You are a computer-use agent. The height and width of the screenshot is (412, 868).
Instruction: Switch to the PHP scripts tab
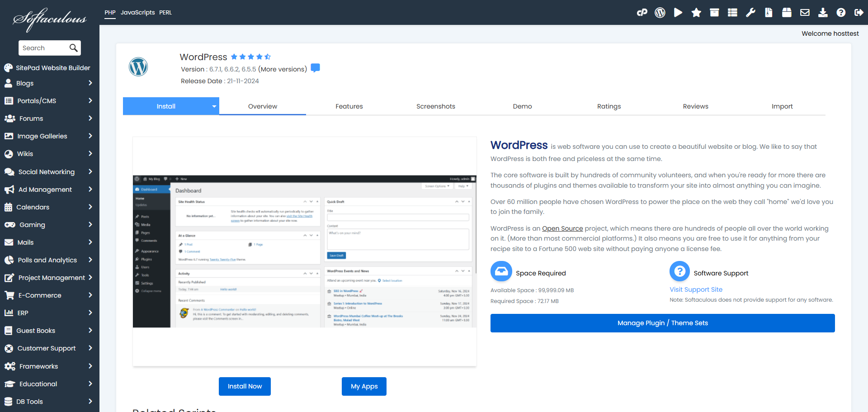(110, 13)
